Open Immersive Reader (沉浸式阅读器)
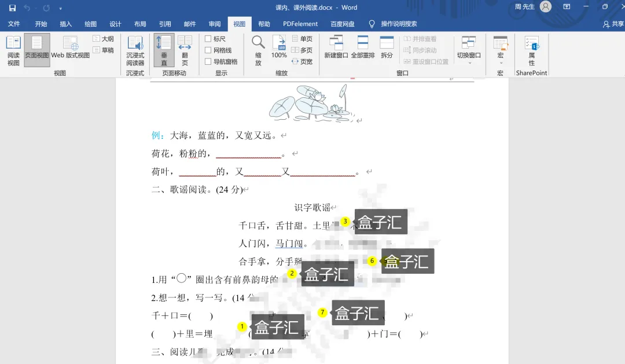625x364 pixels. click(x=135, y=50)
